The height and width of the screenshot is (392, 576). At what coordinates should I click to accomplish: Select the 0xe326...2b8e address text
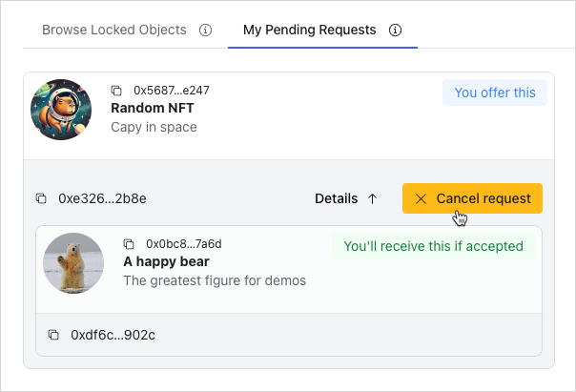(102, 198)
